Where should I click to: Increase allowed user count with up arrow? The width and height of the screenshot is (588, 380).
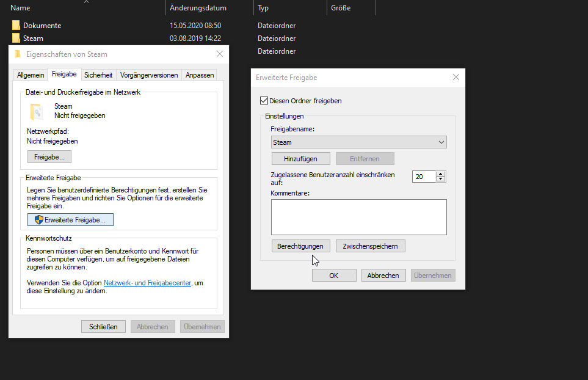click(441, 174)
